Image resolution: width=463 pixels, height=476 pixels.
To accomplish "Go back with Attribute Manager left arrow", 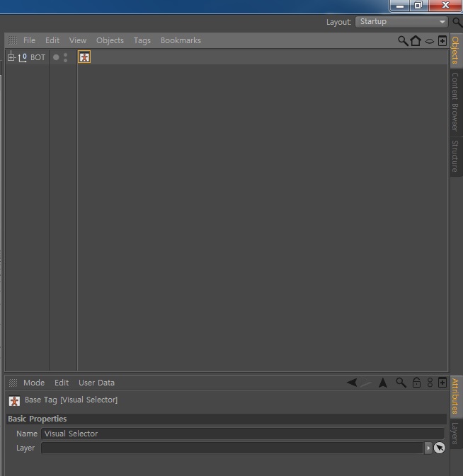I will (352, 383).
